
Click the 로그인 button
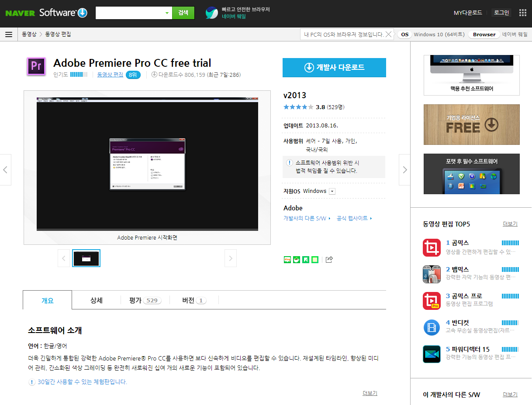[x=501, y=13]
